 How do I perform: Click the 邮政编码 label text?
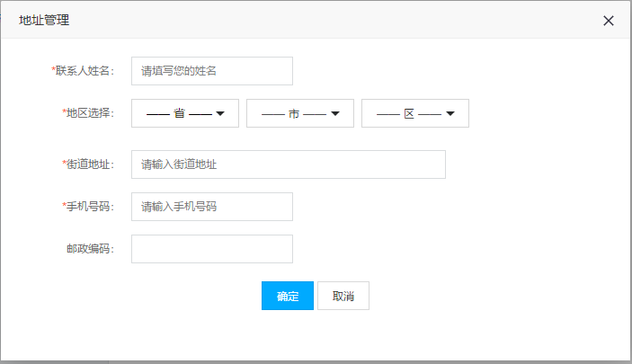pyautogui.click(x=92, y=249)
